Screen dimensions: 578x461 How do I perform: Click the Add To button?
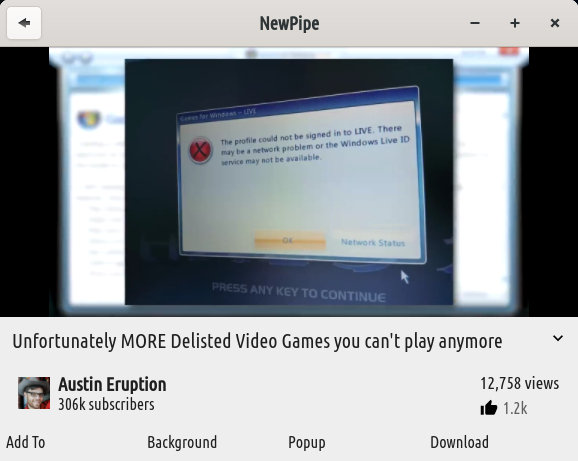click(26, 442)
